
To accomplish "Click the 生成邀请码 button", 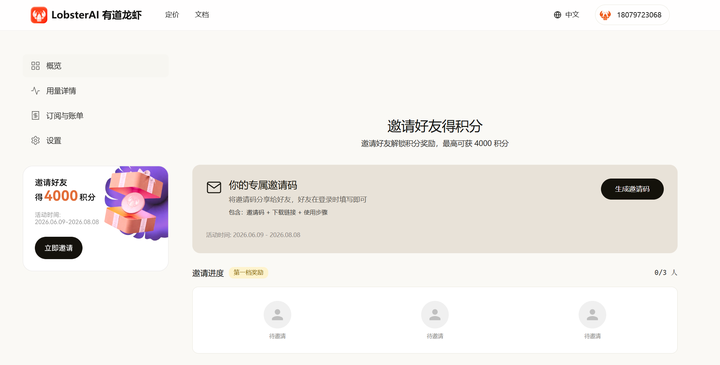I will pos(632,189).
